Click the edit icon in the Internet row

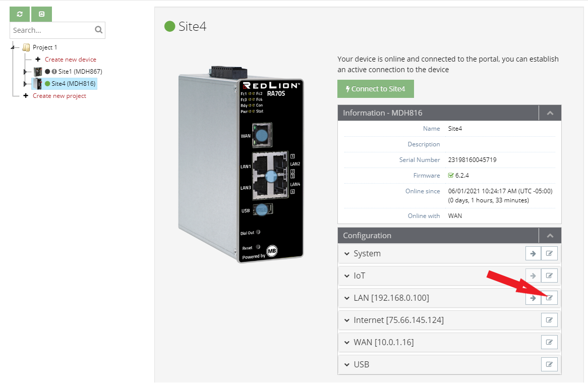549,320
